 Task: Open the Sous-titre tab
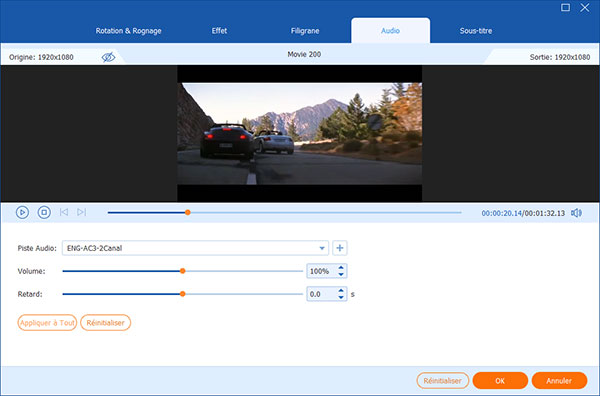coord(476,31)
